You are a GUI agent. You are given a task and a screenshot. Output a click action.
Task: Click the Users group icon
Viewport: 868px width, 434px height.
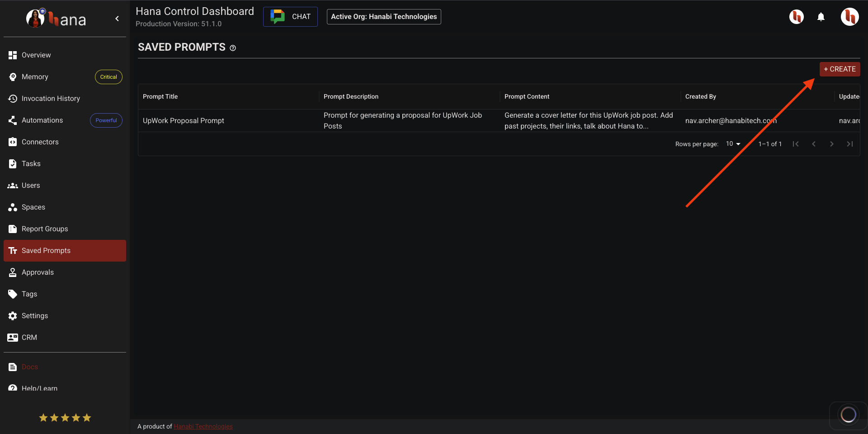[x=13, y=186]
